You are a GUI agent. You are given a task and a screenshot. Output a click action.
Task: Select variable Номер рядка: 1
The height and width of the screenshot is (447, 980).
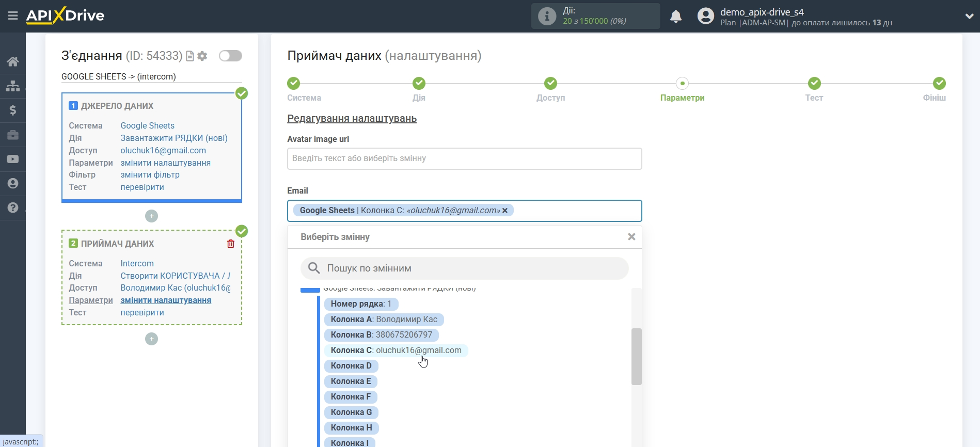point(361,304)
